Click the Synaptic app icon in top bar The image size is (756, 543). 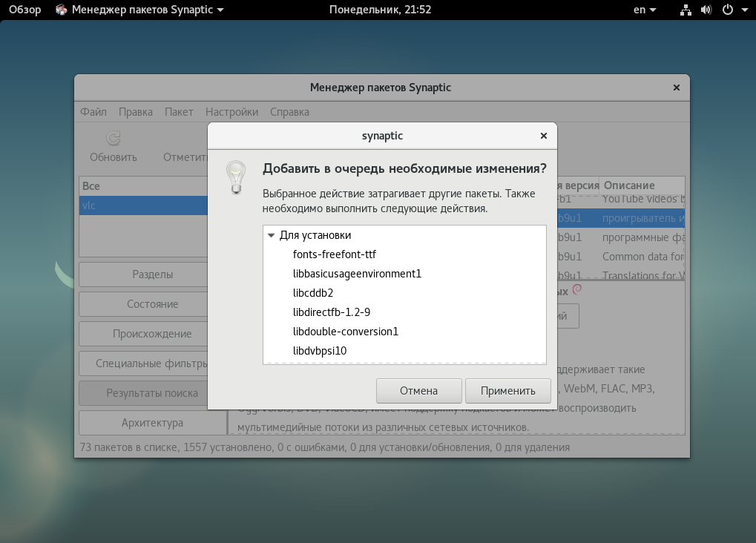point(62,10)
